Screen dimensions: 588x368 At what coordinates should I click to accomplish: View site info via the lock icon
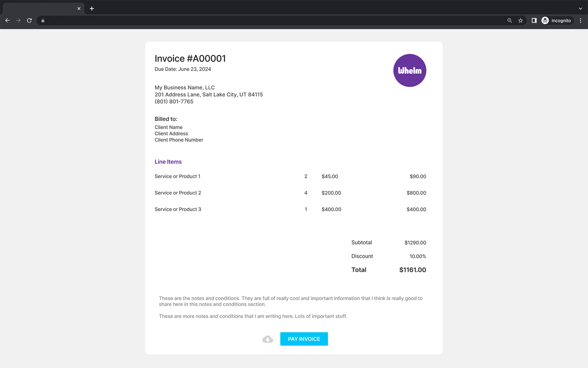(x=43, y=20)
